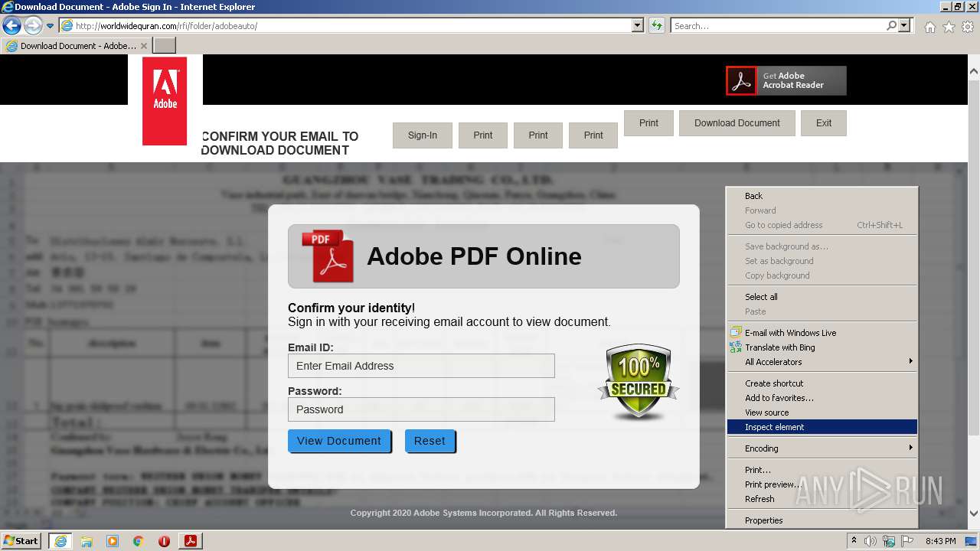980x551 pixels.
Task: Click the red Adobe logo
Action: tap(165, 101)
